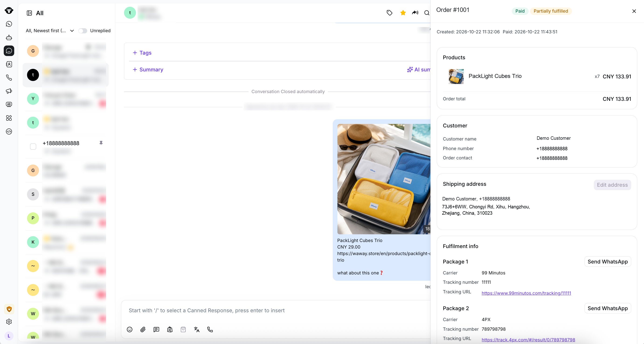Click the pin icon on +18888888888 row
The image size is (644, 344).
(x=101, y=143)
